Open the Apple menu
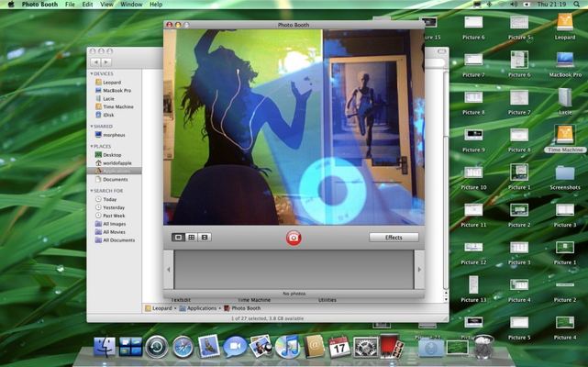The image size is (588, 367). (11, 5)
